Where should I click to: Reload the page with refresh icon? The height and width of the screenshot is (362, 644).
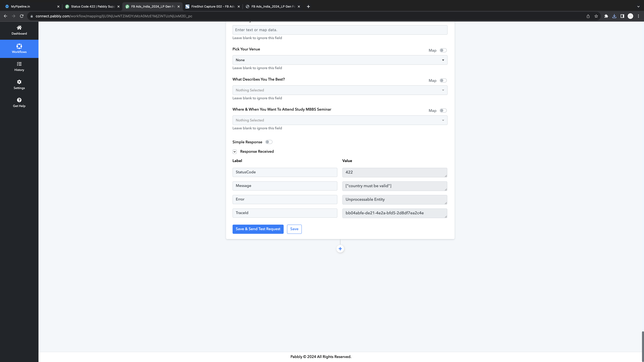coord(22,16)
